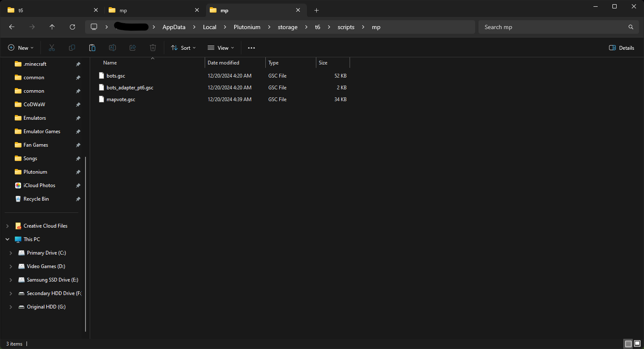
Task: Navigate up one folder level
Action: click(52, 27)
